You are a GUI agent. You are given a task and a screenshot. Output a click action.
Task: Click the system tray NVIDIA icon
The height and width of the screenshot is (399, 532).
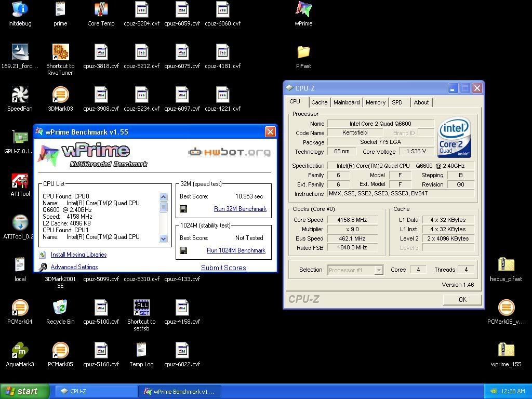(494, 391)
